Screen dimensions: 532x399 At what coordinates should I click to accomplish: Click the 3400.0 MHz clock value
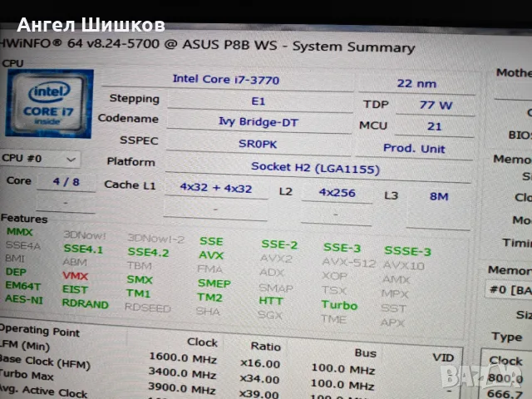click(182, 373)
